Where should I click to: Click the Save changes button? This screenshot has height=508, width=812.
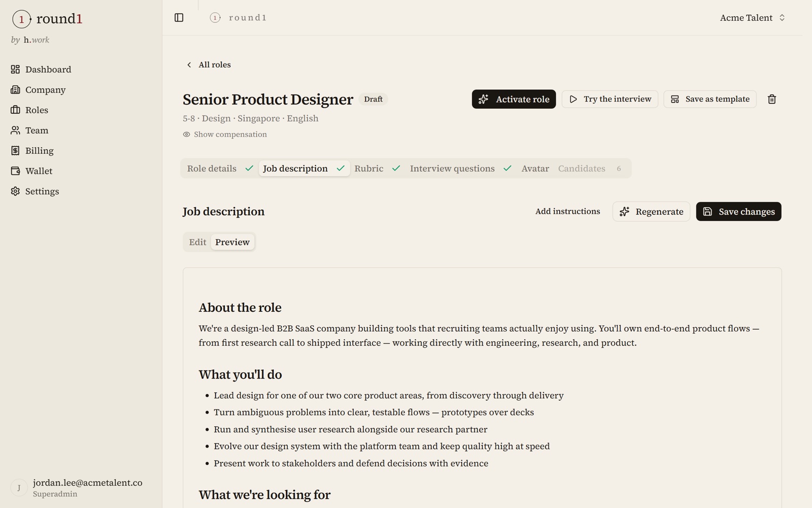click(738, 211)
